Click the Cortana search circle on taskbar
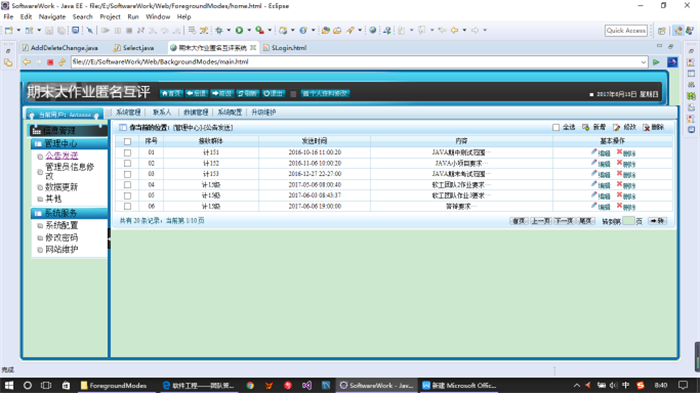This screenshot has height=393, width=700. (x=27, y=385)
